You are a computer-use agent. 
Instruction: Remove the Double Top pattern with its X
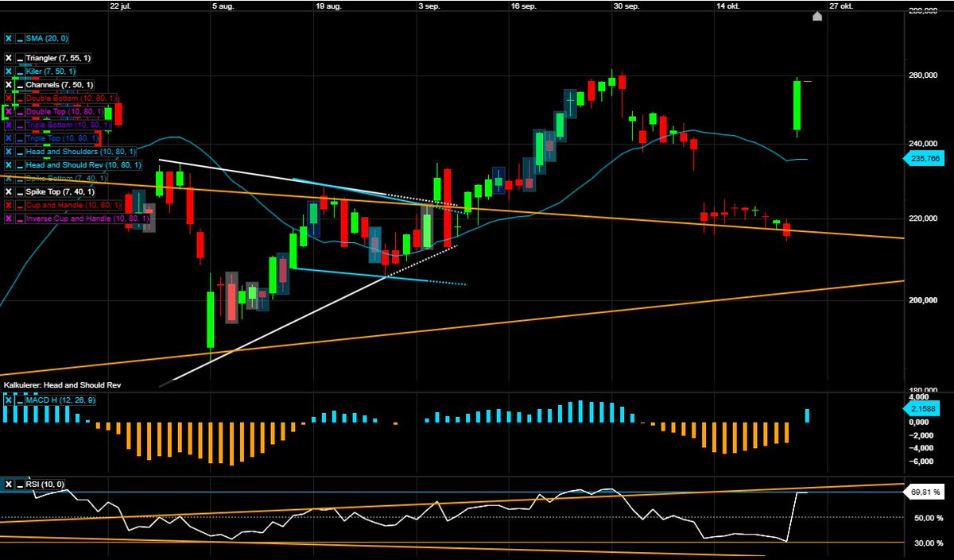(x=9, y=112)
